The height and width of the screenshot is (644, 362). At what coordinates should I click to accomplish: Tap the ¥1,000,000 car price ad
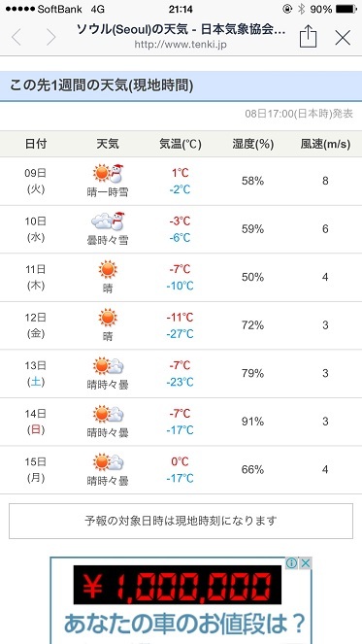click(181, 600)
